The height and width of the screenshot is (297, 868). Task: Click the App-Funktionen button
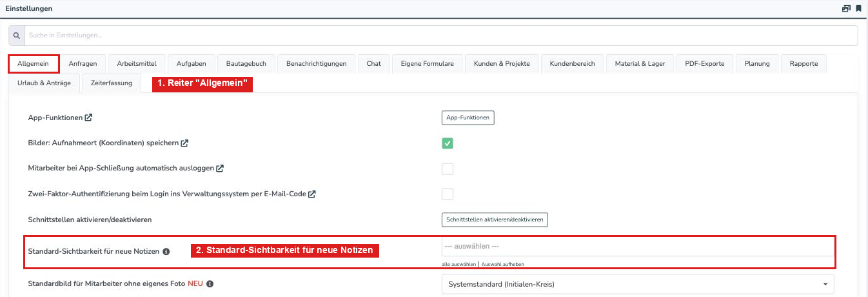pos(468,118)
